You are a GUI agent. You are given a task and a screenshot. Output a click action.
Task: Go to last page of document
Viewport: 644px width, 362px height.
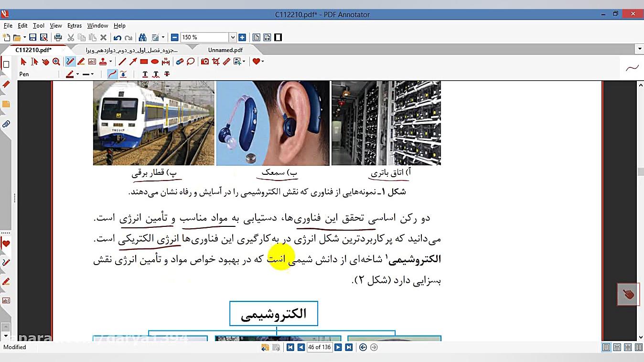[349, 347]
